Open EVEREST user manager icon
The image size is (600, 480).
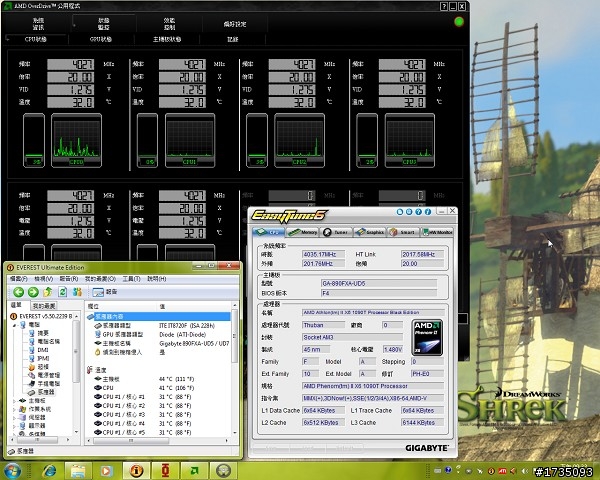point(77,292)
